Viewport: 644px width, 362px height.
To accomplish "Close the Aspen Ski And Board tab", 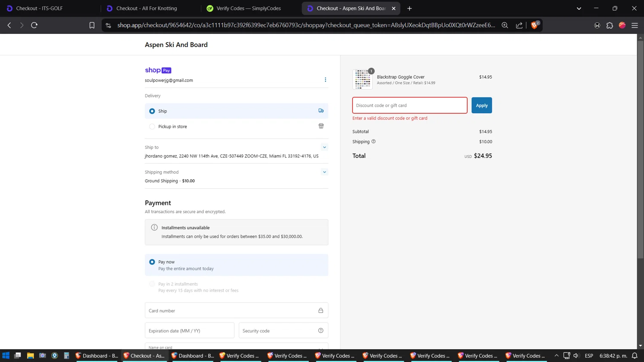I will [394, 8].
